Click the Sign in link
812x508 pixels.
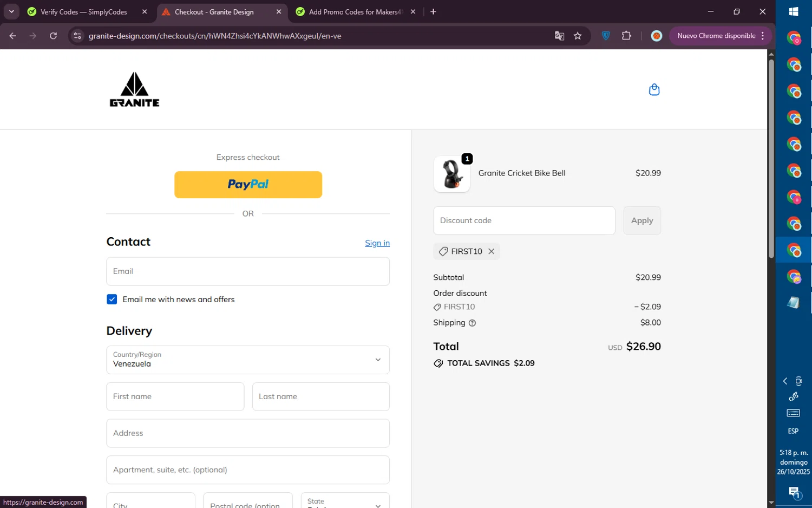377,243
